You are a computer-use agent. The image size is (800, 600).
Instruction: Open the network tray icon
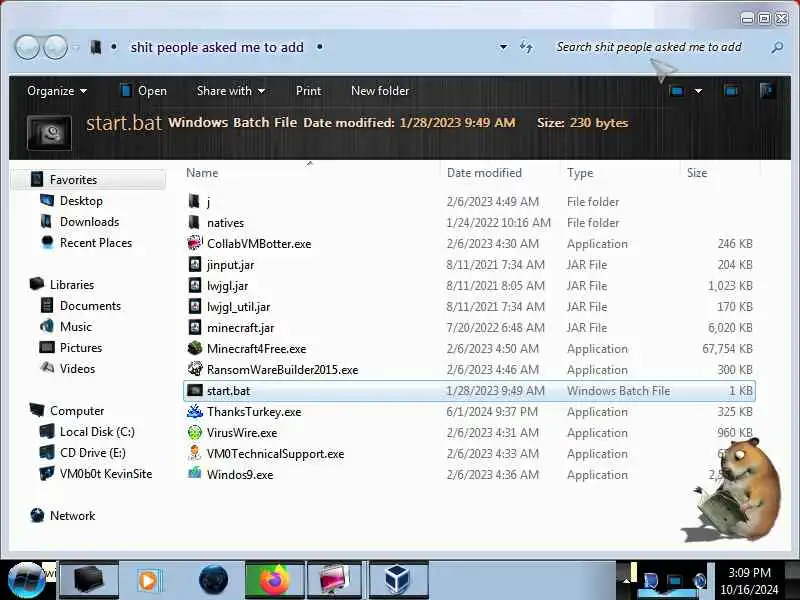pos(674,581)
